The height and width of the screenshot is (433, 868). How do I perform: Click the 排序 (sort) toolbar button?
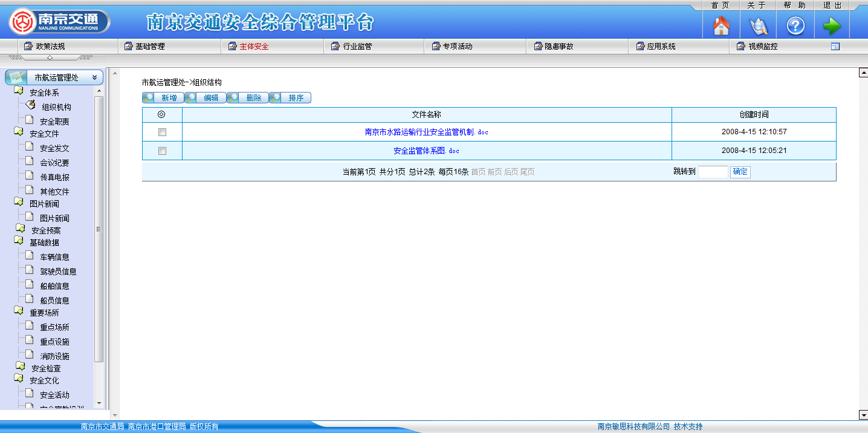(290, 98)
